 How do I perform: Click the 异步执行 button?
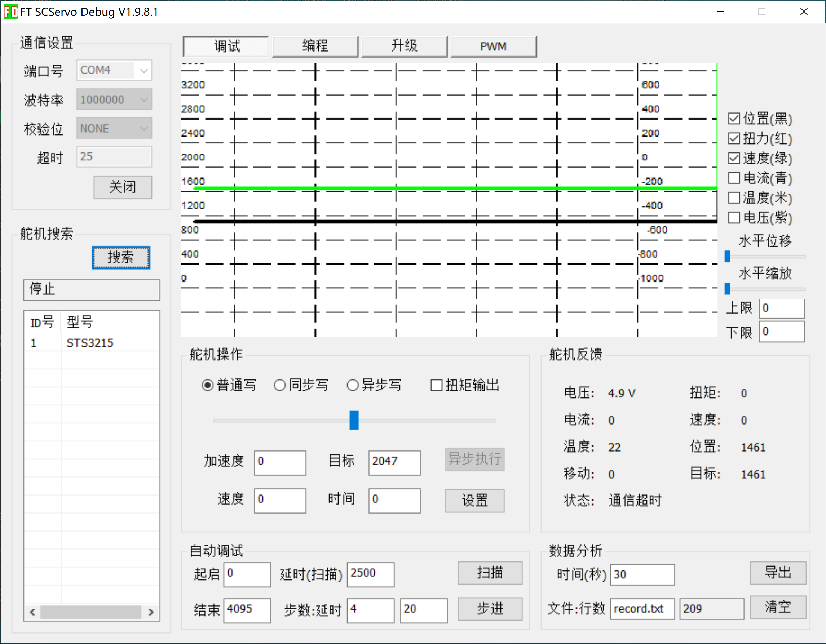[475, 459]
